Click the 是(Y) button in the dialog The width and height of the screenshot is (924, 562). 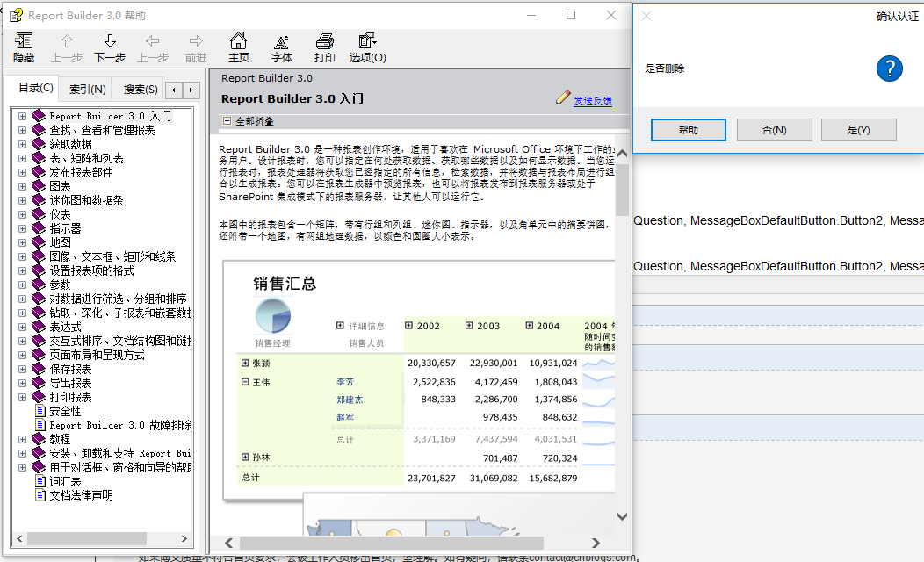coord(859,130)
